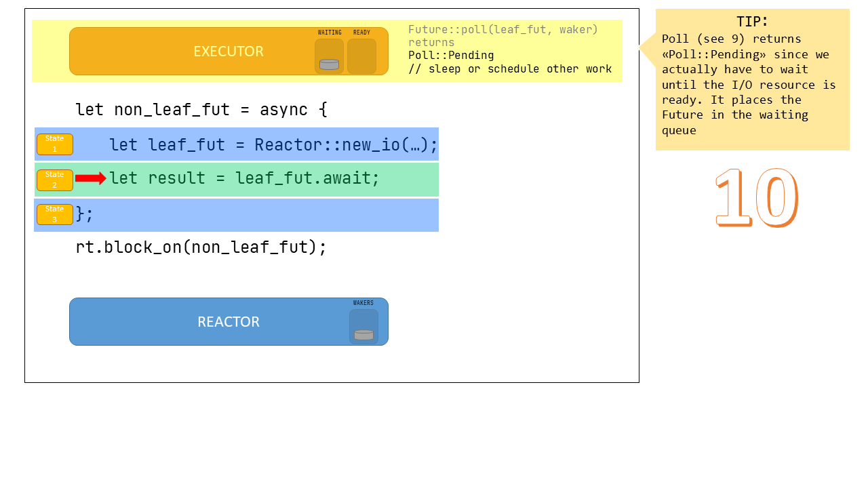The width and height of the screenshot is (868, 488).
Task: Click the TIP heading in the callout
Action: (x=752, y=22)
